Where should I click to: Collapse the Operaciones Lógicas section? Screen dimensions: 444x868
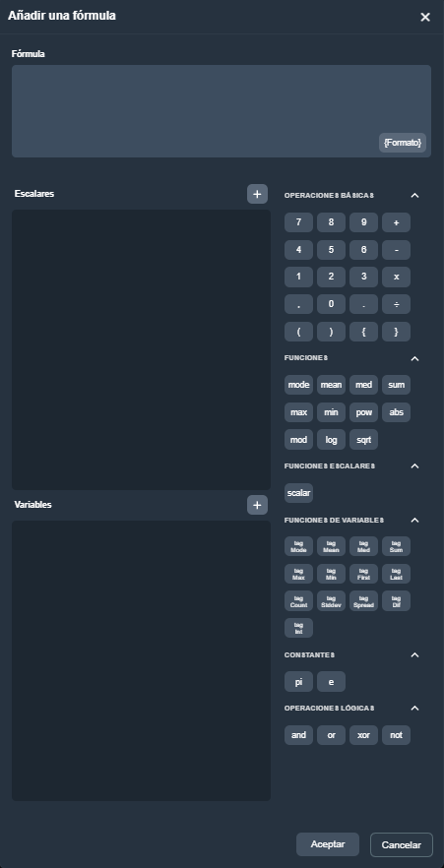pyautogui.click(x=414, y=709)
